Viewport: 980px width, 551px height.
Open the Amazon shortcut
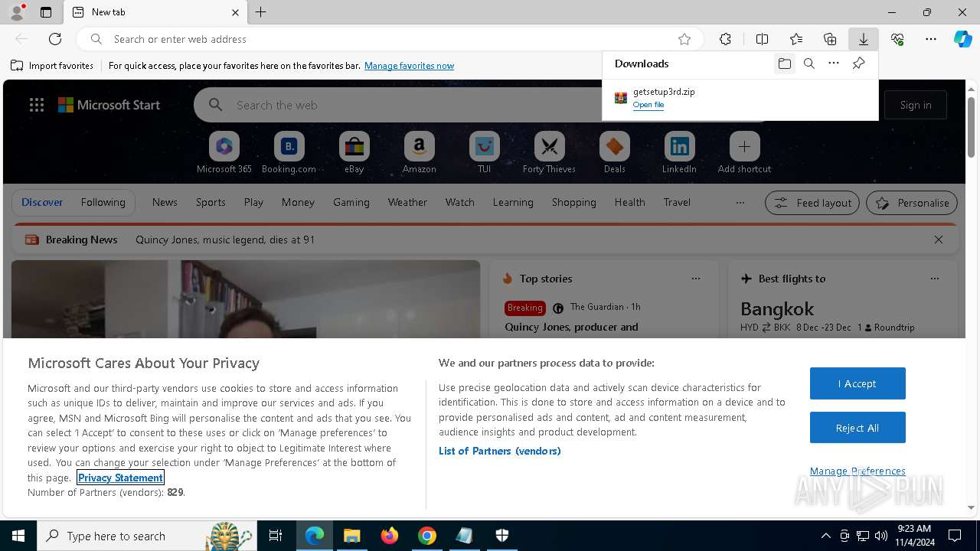[419, 153]
